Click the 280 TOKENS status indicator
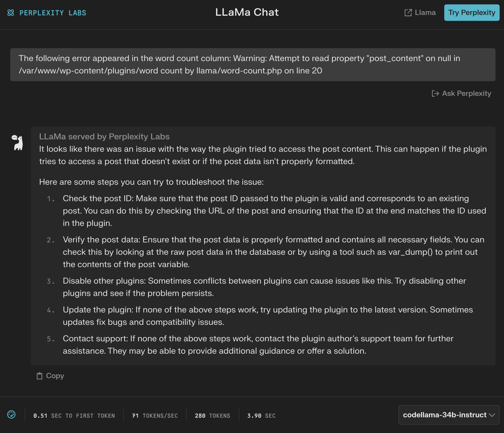504x433 pixels. (212, 415)
